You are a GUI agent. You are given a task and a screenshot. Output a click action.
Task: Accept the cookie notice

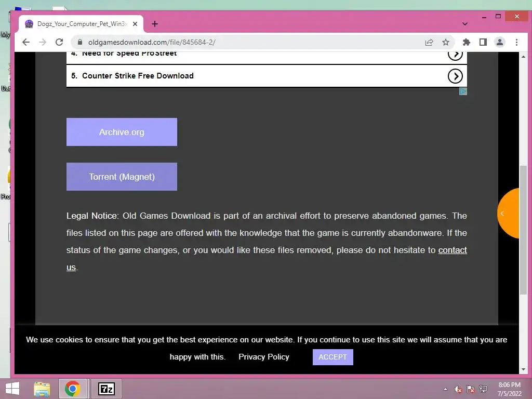click(x=333, y=357)
